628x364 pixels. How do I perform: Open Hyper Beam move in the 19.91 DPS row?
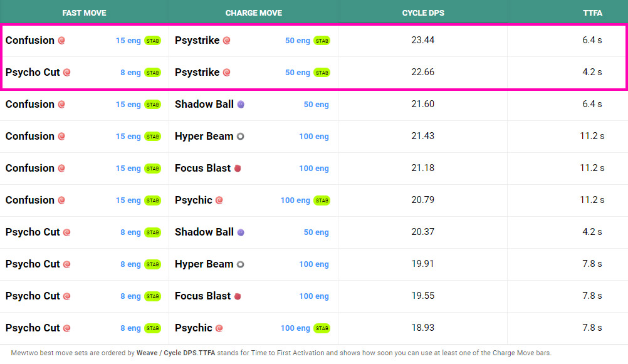coord(204,264)
